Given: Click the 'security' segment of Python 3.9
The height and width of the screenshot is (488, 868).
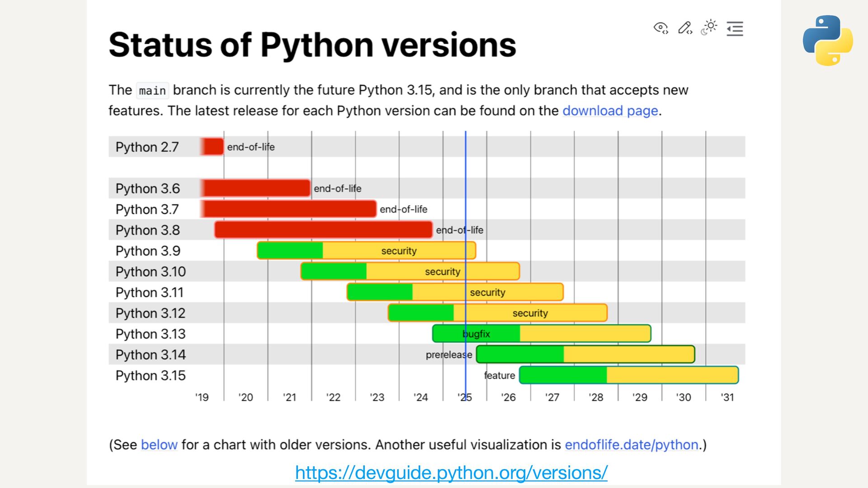Looking at the screenshot, I should [399, 251].
